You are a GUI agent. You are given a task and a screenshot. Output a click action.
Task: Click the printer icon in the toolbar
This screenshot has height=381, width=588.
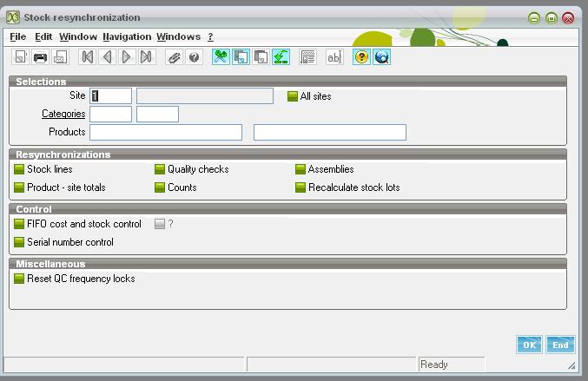click(41, 57)
